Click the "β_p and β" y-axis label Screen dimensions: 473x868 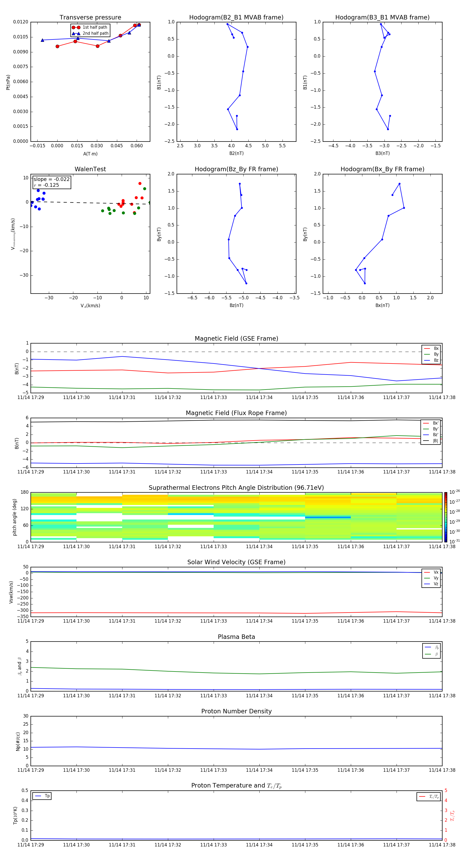pos(19,666)
